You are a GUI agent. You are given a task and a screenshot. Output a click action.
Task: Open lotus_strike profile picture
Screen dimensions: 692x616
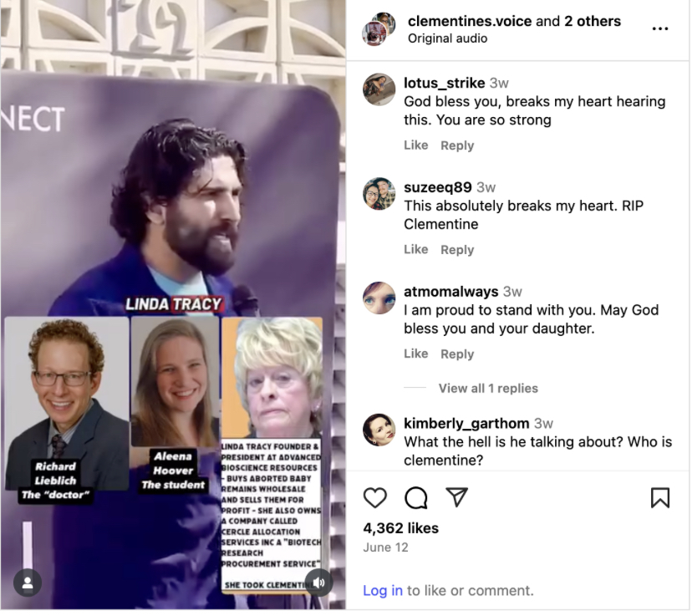(x=379, y=89)
